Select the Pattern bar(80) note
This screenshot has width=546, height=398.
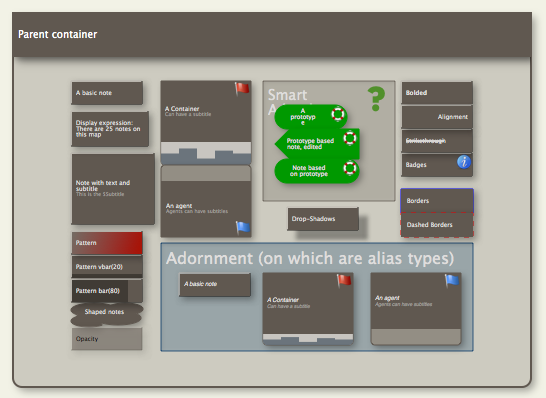click(x=107, y=291)
